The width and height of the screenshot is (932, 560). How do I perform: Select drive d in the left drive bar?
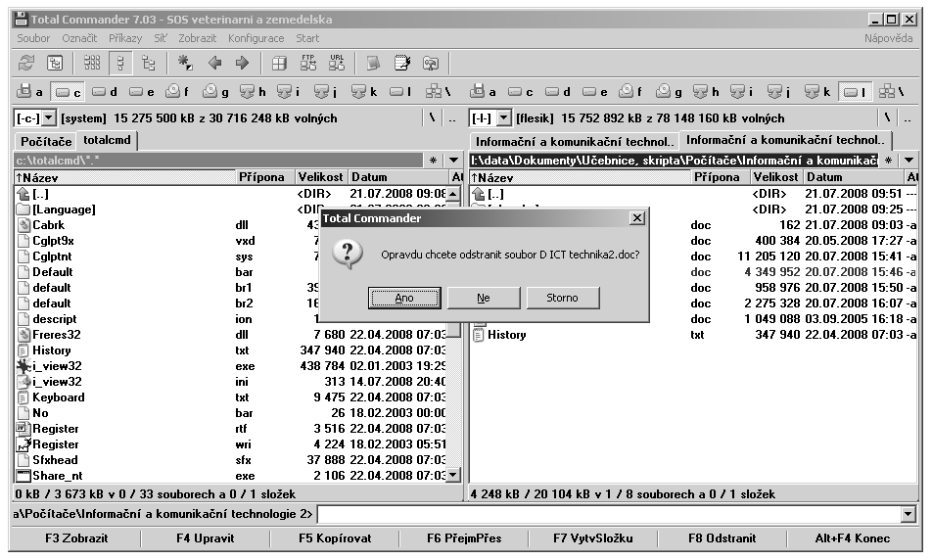click(x=105, y=92)
